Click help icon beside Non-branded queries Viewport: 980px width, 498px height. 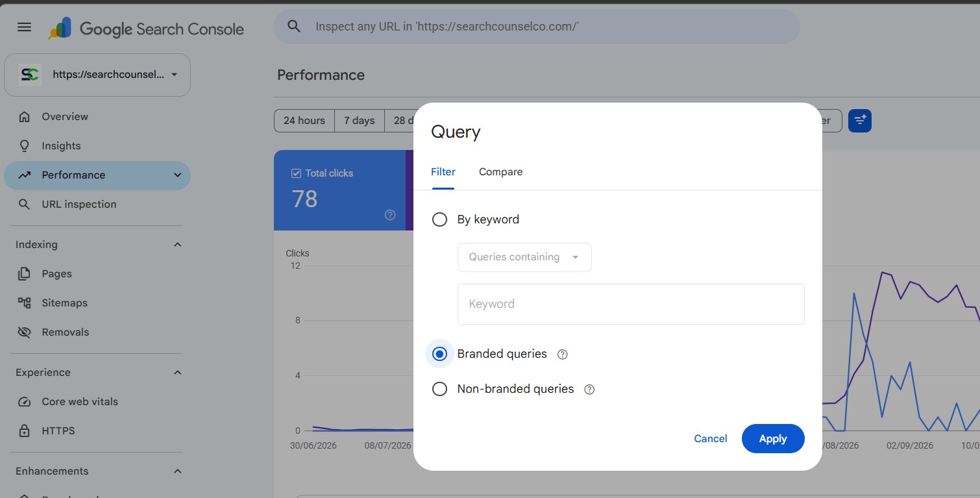point(589,390)
